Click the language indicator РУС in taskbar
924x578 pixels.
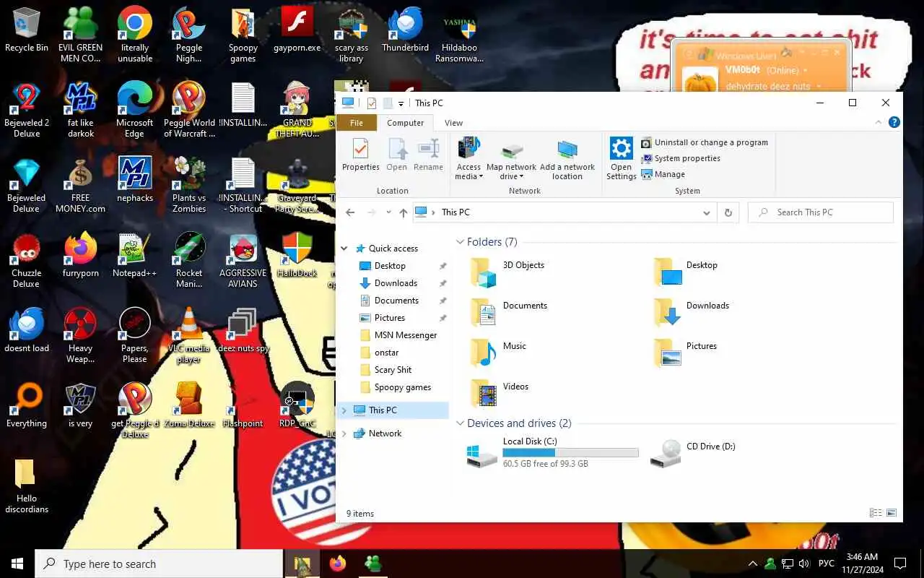[827, 564]
